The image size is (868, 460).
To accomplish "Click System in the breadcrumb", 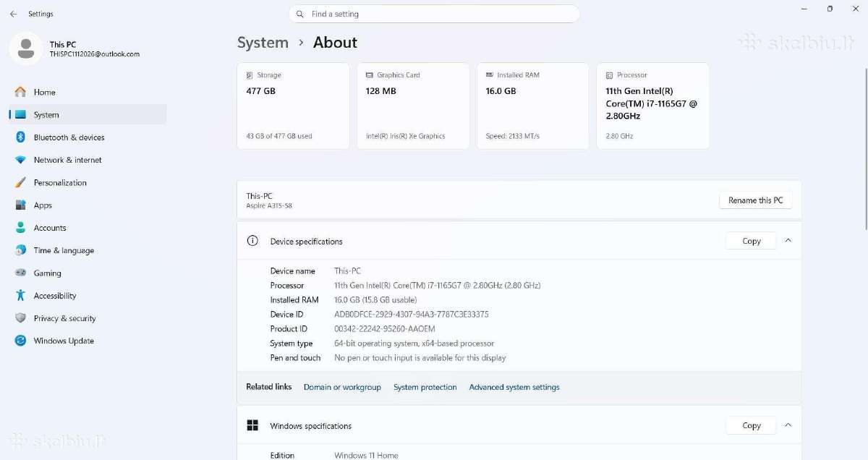I will [x=263, y=43].
